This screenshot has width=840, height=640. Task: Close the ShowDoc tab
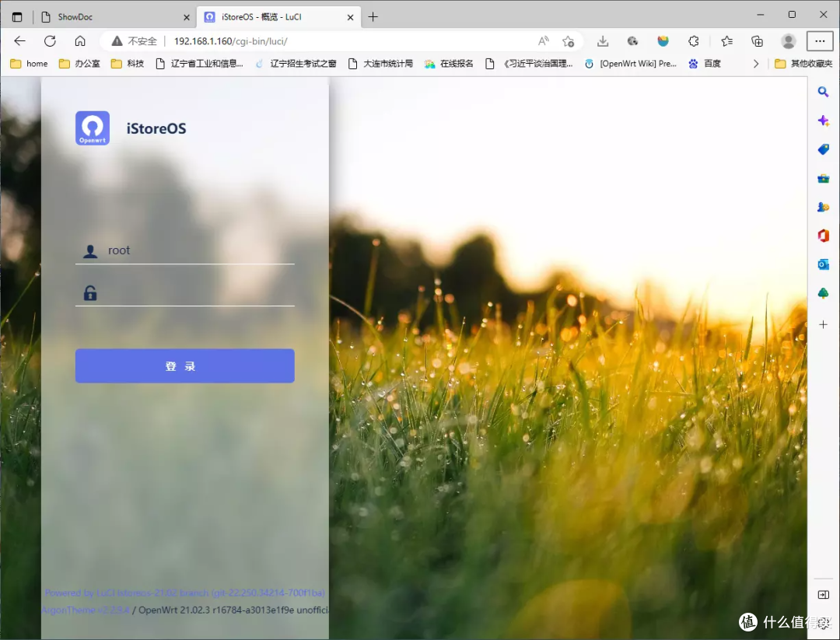[x=187, y=17]
